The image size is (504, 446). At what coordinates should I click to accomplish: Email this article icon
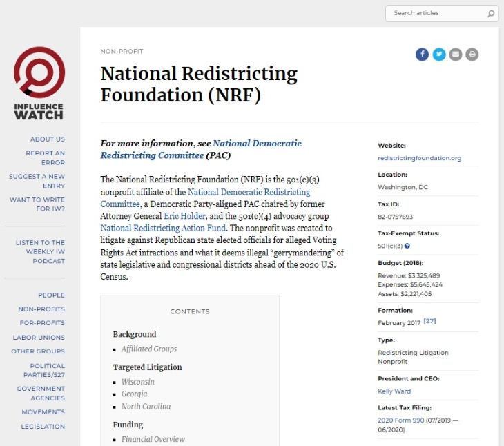click(456, 55)
